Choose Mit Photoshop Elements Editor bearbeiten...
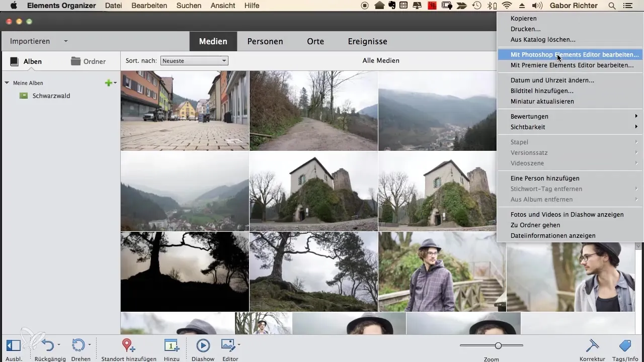The image size is (644, 362). [x=571, y=54]
